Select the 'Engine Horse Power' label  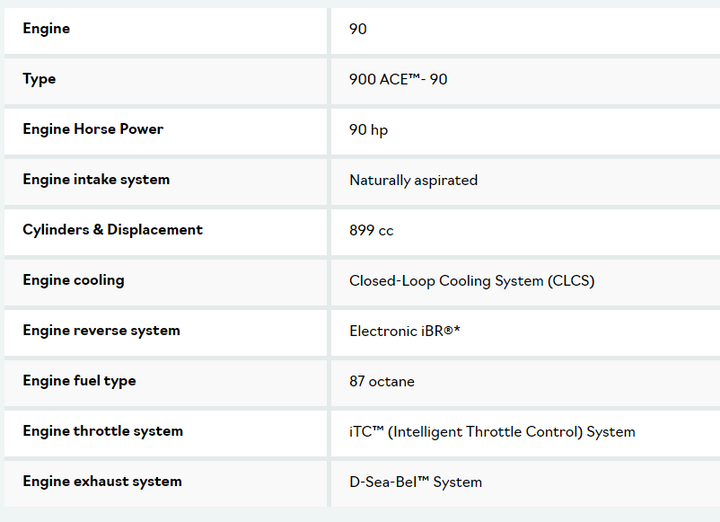click(93, 129)
